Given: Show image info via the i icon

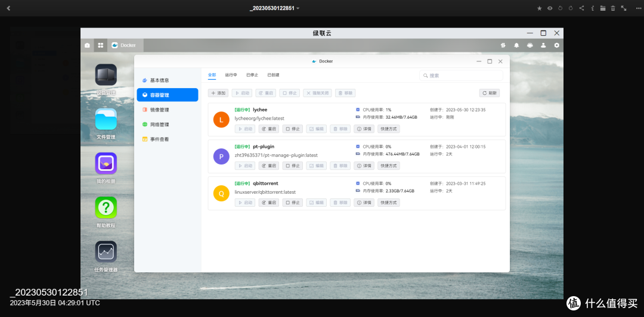Looking at the screenshot, I should pyautogui.click(x=592, y=8).
